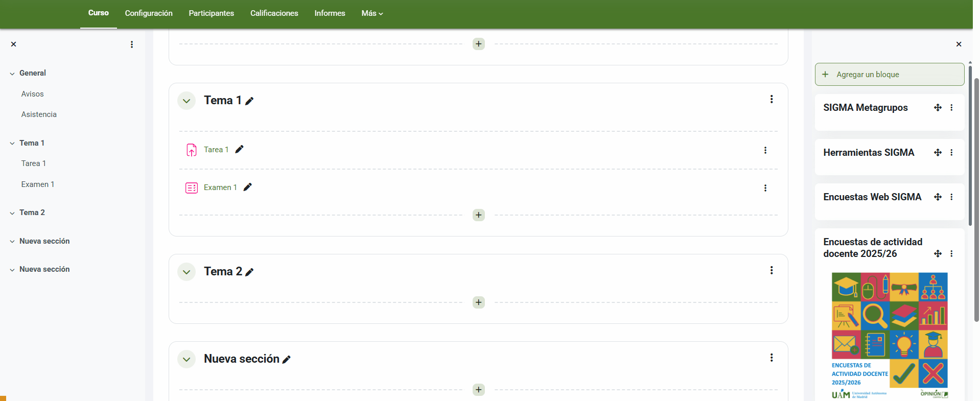Open actions menu for Herramientas SIGMA block
980x401 pixels.
pos(951,153)
